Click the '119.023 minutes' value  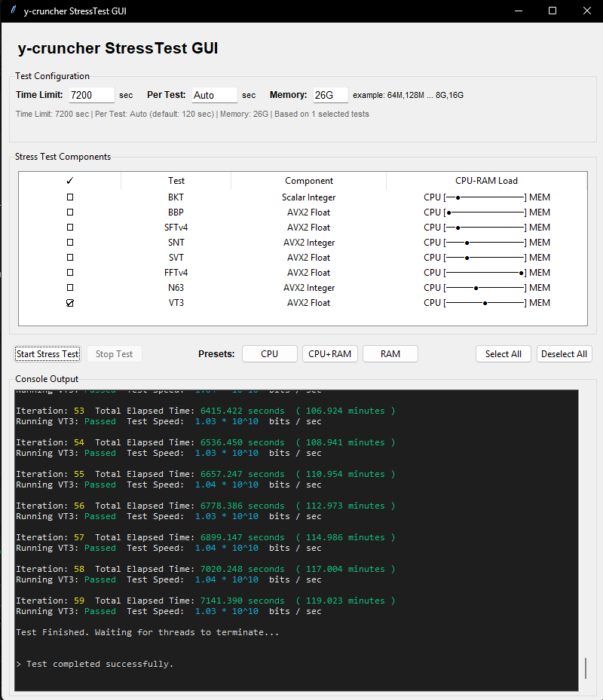(345, 601)
